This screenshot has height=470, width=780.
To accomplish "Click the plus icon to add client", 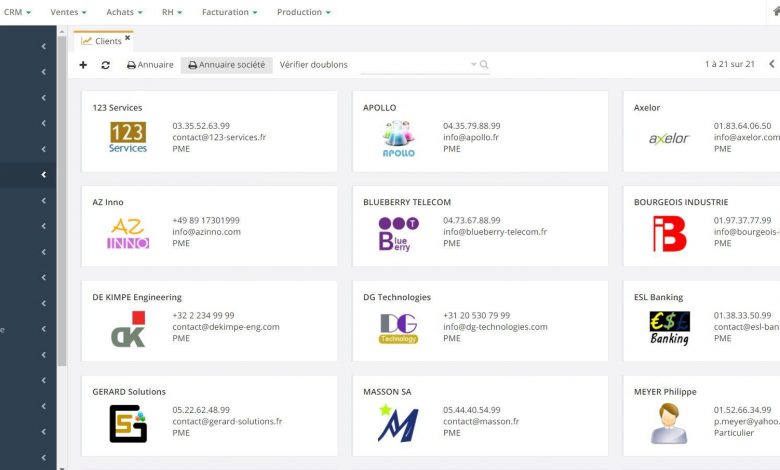I will tap(83, 65).
